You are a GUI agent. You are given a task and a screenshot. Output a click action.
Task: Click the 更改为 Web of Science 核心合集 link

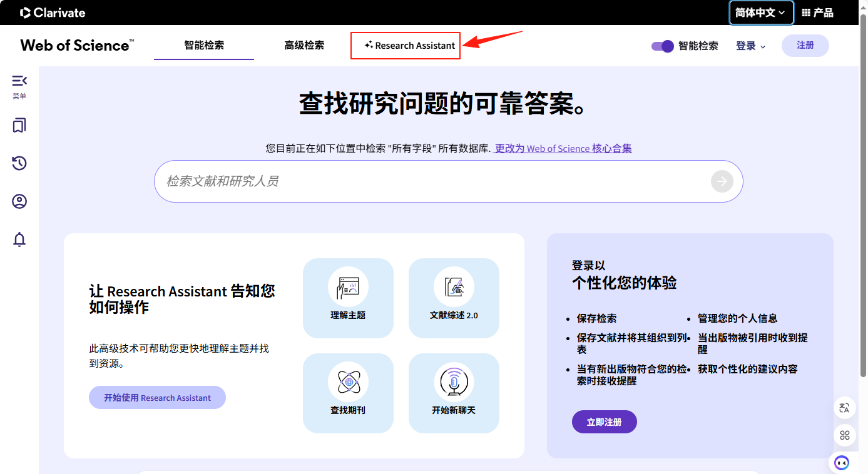[x=563, y=148]
